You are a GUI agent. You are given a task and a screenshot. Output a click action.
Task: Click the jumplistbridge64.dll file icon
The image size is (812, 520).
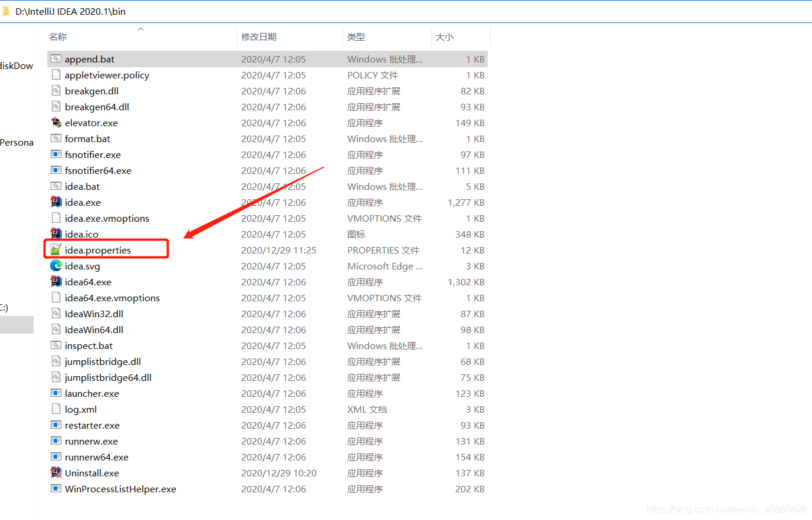pos(56,377)
